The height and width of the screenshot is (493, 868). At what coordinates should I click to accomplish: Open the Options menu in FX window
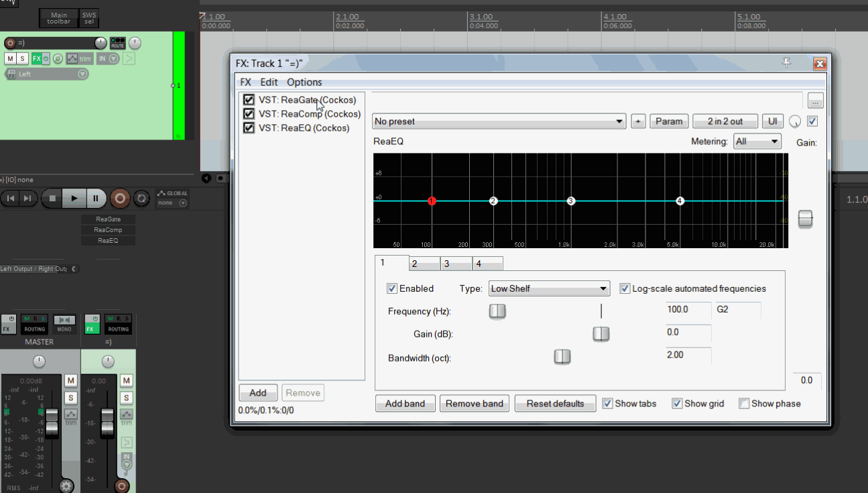[304, 82]
